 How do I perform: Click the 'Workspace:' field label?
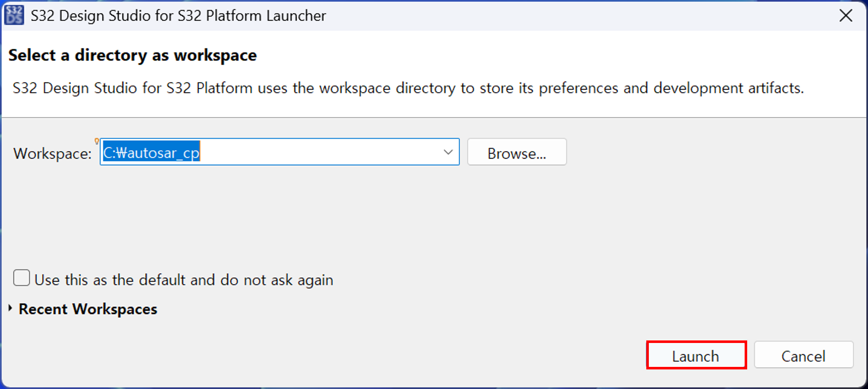(x=53, y=154)
